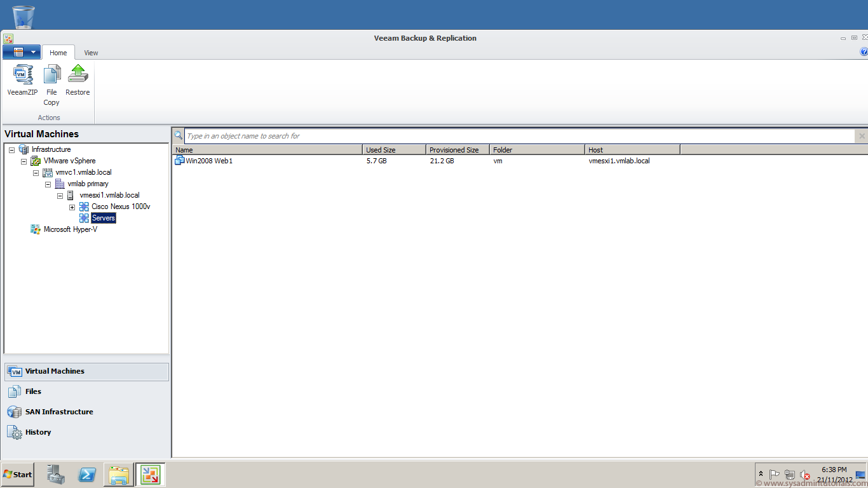Select the Win2008 Web1 VM row
868x488 pixels.
pos(520,161)
